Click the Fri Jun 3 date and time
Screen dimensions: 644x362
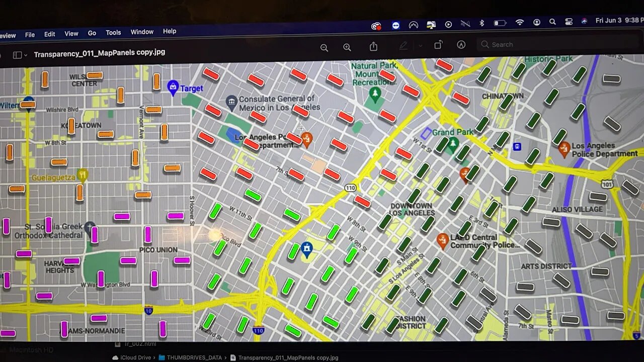click(x=619, y=21)
